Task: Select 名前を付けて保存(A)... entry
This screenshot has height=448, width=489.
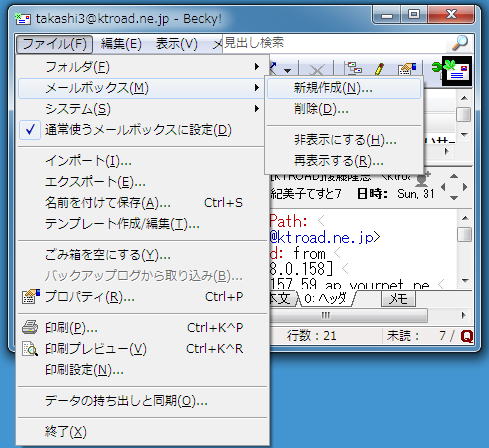Action: (x=142, y=203)
